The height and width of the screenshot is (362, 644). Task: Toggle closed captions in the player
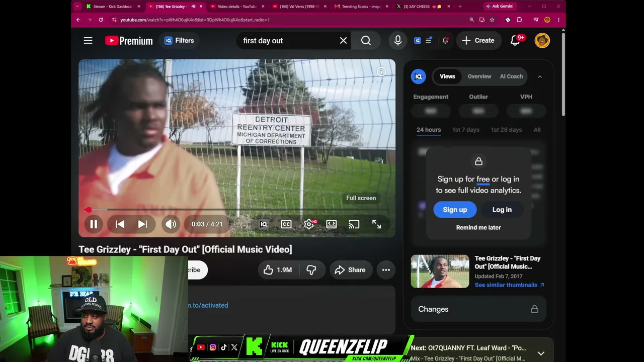pos(286,224)
